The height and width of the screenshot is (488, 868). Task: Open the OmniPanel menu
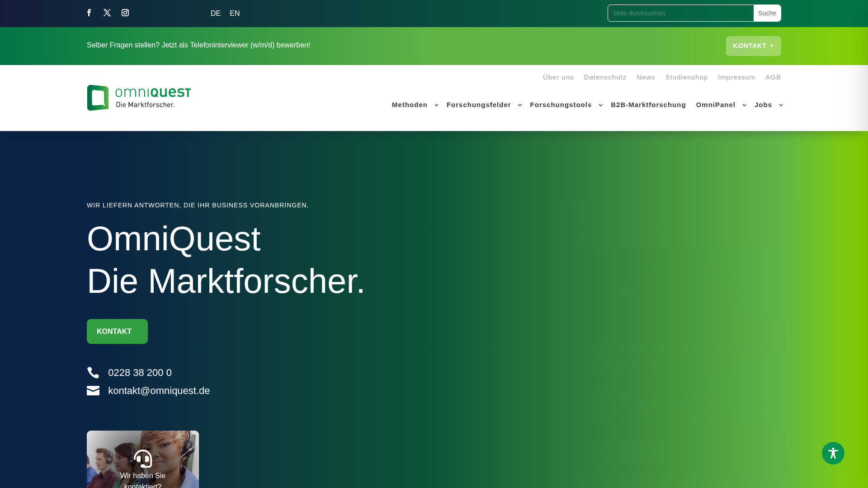pos(716,105)
